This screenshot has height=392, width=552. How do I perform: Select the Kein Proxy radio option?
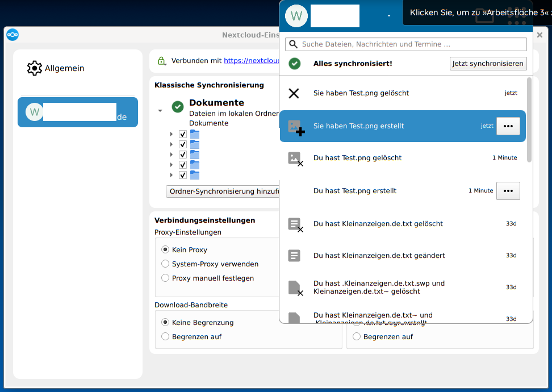tap(165, 250)
